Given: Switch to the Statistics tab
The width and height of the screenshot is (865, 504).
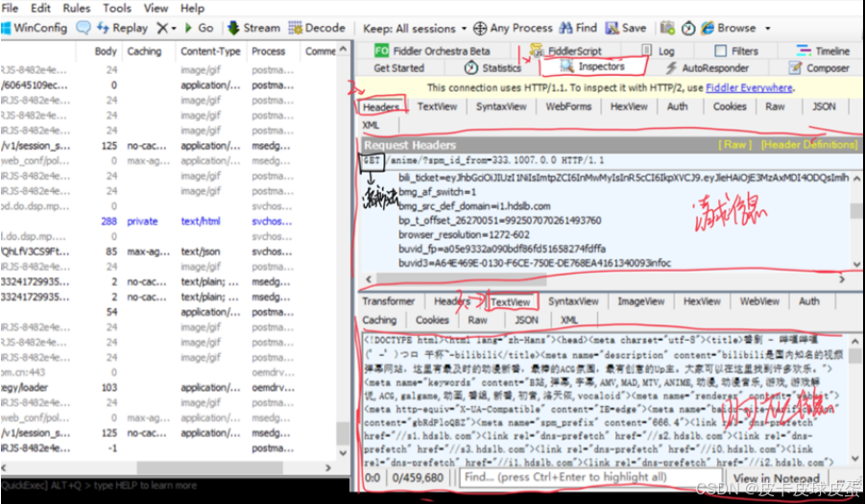Looking at the screenshot, I should pyautogui.click(x=493, y=68).
